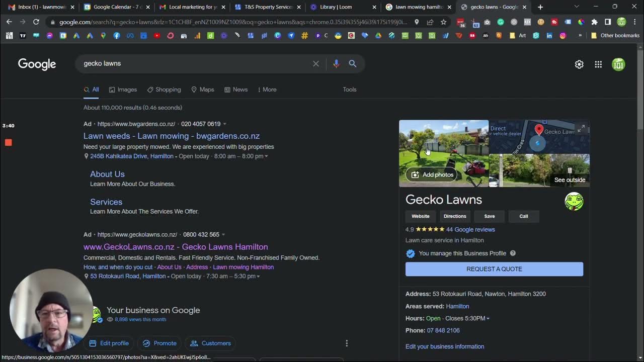
Task: Click phone number 07 848 2106
Action: [443, 330]
